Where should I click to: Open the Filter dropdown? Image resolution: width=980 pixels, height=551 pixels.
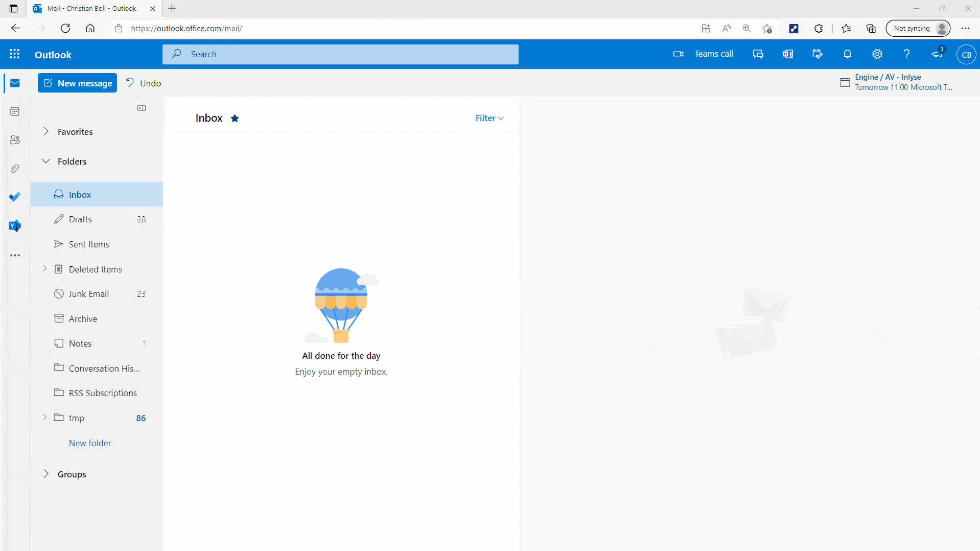pyautogui.click(x=489, y=118)
